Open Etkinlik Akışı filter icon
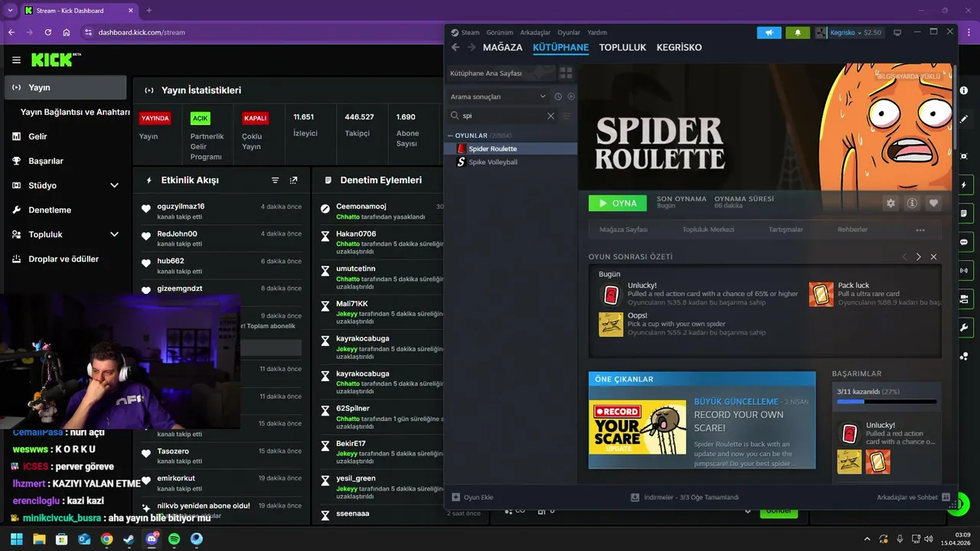This screenshot has width=980, height=551. pos(275,180)
